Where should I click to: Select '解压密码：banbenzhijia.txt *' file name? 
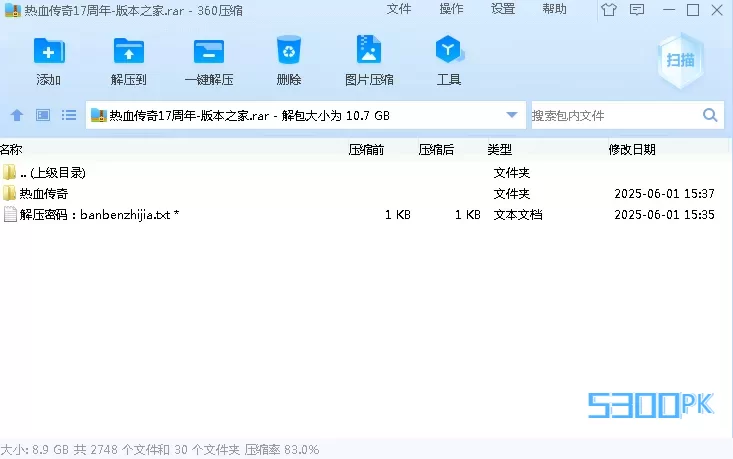coord(99,215)
